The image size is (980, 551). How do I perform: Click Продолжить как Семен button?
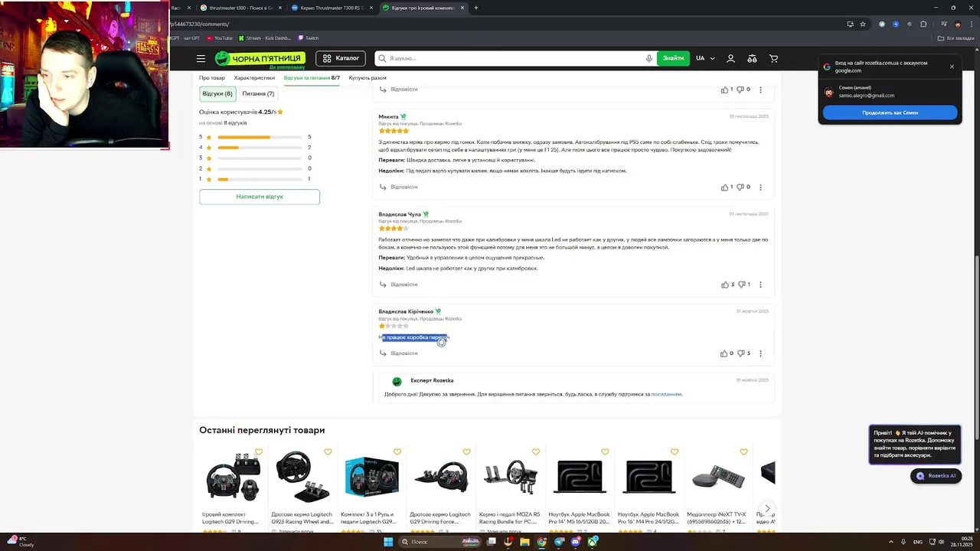click(x=890, y=112)
